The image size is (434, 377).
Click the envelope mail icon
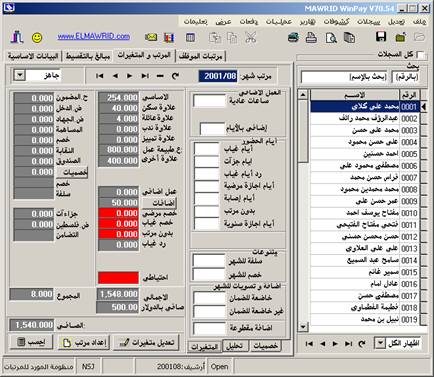point(151,37)
